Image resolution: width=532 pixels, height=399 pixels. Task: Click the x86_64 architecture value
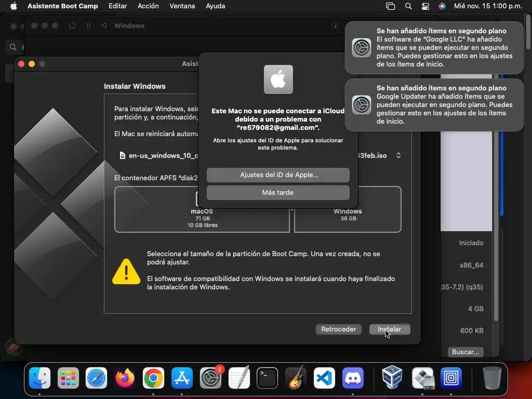471,265
